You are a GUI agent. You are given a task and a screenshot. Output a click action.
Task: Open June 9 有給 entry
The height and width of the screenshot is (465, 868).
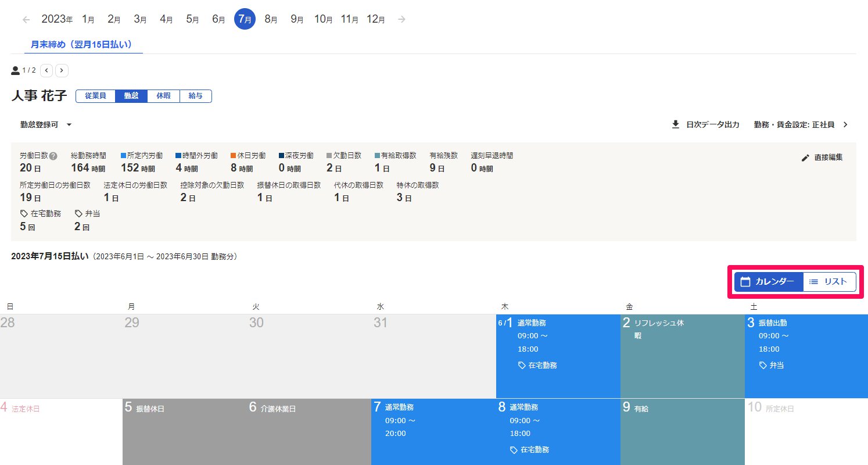pos(683,432)
